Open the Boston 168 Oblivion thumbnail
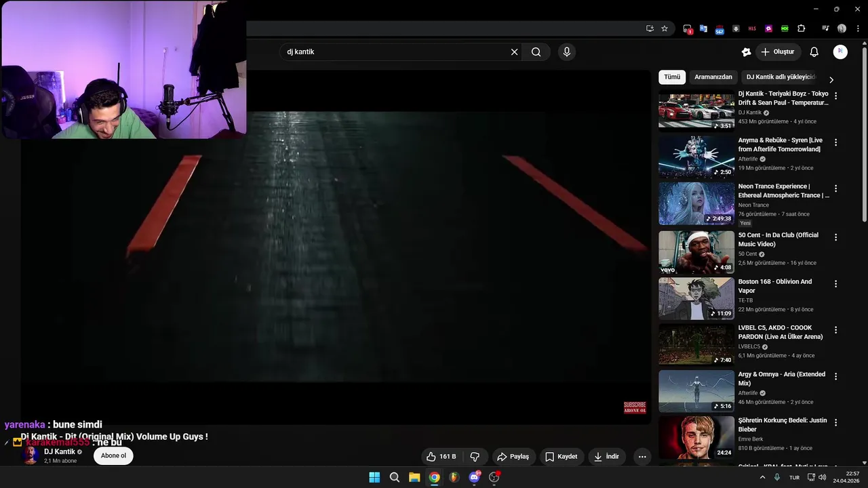The image size is (868, 488). click(696, 299)
